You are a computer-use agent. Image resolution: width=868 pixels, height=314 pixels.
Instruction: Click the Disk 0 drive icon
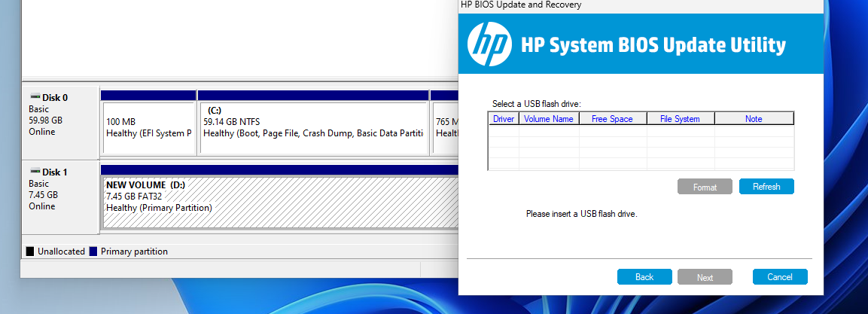[x=35, y=97]
